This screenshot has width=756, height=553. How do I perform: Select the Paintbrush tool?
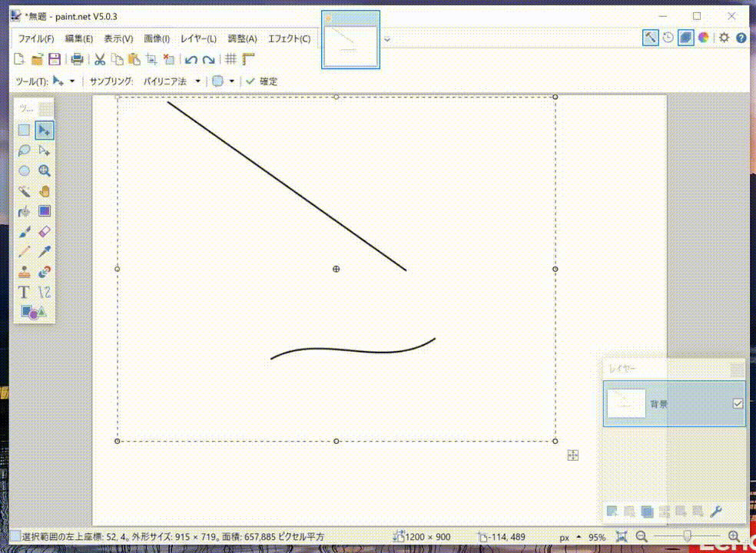tap(24, 231)
